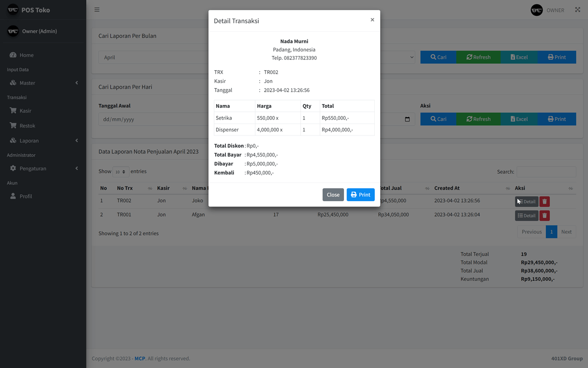588x368 pixels.
Task: Close the transaction details with the Close button
Action: (x=333, y=194)
